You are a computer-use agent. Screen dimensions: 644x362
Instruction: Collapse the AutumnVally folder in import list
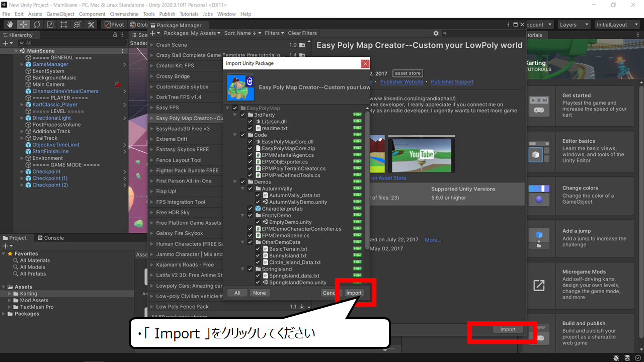[243, 189]
